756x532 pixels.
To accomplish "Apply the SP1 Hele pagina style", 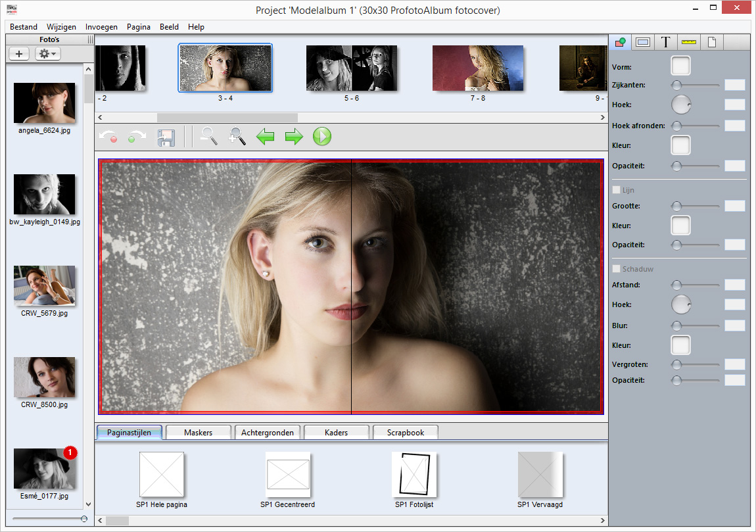I will tap(162, 474).
